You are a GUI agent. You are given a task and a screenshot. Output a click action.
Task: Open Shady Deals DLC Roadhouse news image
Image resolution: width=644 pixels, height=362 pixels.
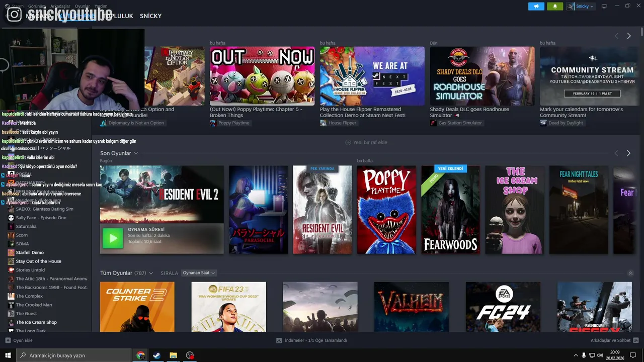[x=482, y=76]
